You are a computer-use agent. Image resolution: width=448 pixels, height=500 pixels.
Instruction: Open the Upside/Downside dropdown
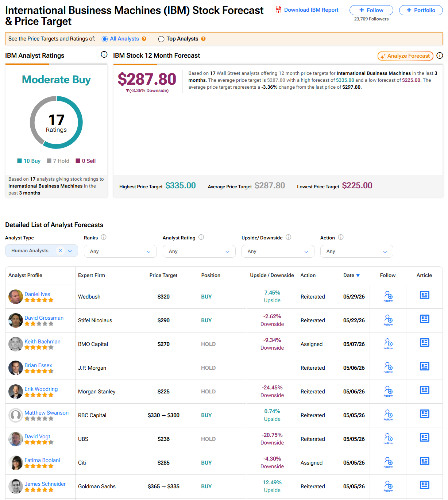pos(278,251)
